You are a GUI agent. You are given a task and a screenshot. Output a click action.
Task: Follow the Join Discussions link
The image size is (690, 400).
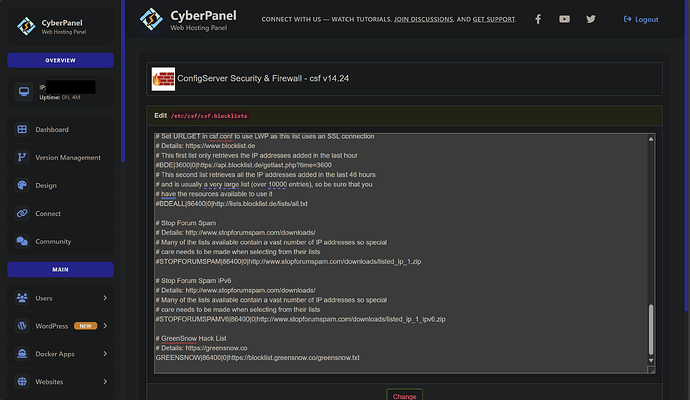coord(423,19)
